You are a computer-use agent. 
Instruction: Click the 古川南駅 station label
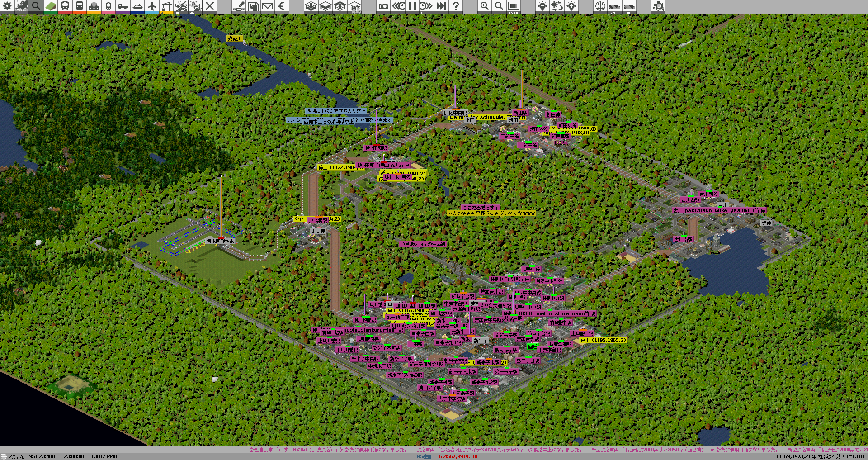pyautogui.click(x=683, y=239)
